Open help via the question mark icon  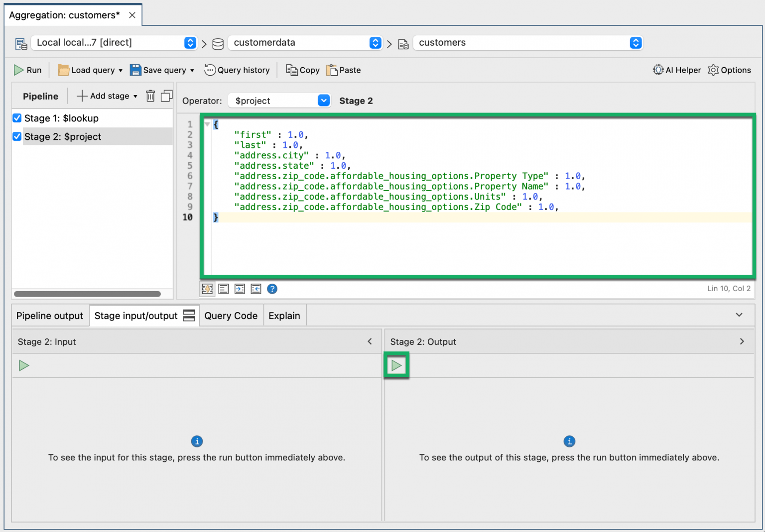272,289
